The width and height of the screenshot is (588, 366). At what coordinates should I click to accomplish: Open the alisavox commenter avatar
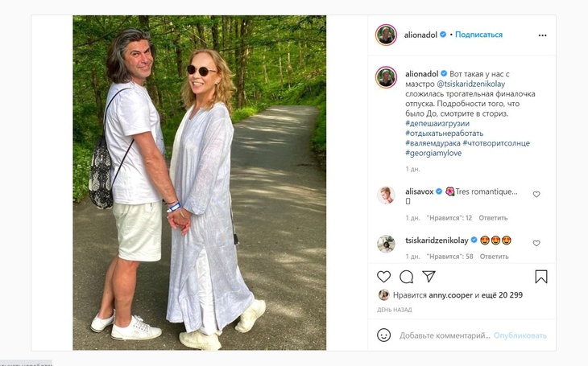[x=386, y=195]
